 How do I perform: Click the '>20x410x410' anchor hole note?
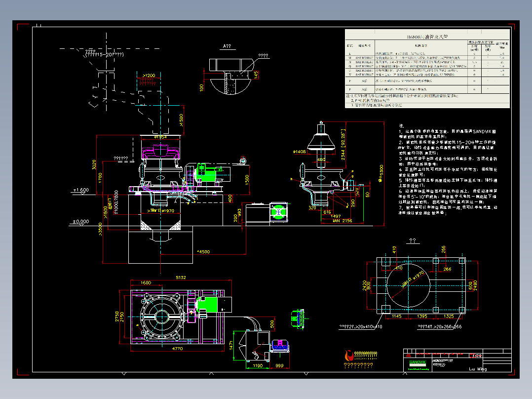point(361,327)
